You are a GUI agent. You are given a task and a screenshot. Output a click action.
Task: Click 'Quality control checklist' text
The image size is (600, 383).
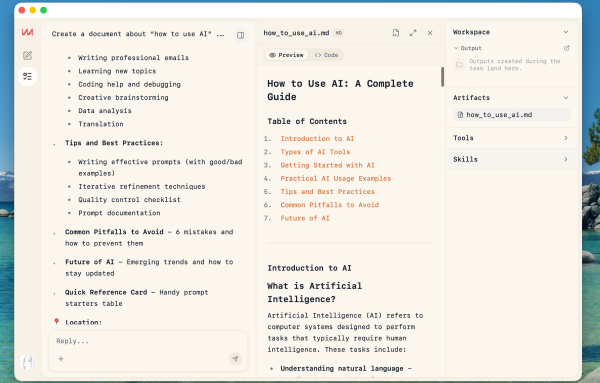tap(129, 200)
